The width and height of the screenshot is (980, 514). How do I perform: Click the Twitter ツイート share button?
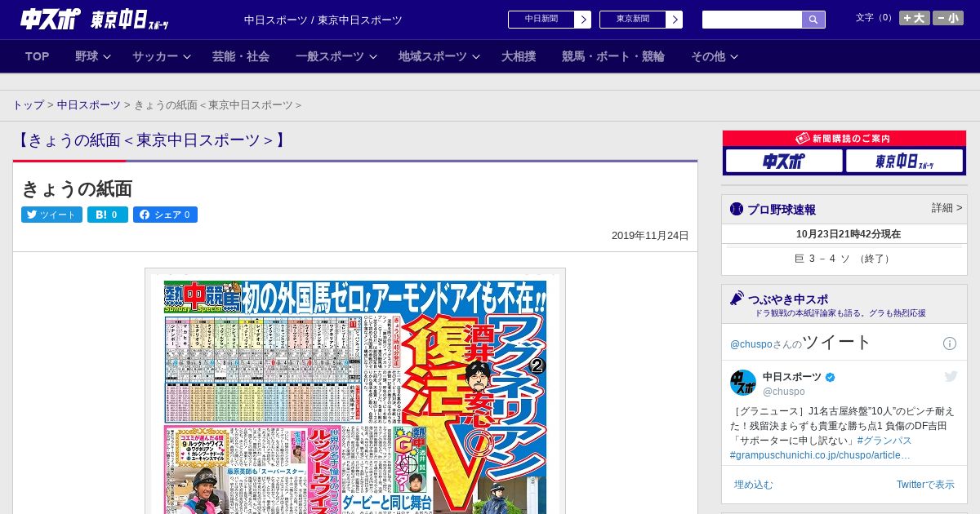point(51,215)
